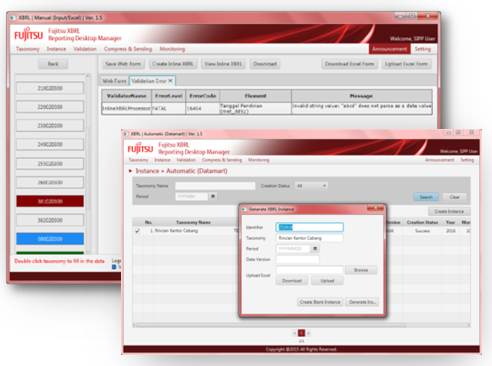Click the horizontal scrollbar under the instance table

[x=270, y=325]
